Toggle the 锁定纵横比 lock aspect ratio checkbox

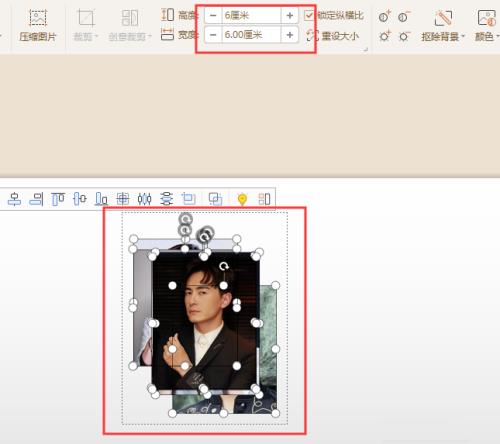[x=309, y=15]
